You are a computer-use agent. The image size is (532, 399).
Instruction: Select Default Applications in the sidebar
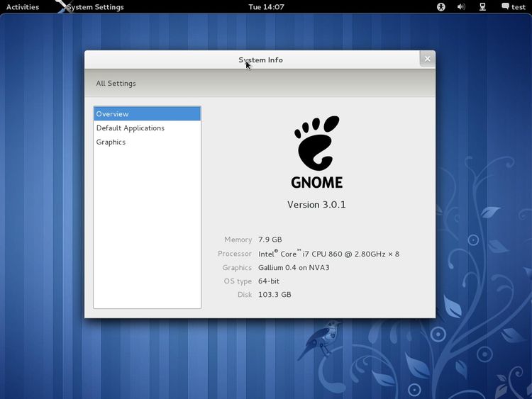[131, 128]
